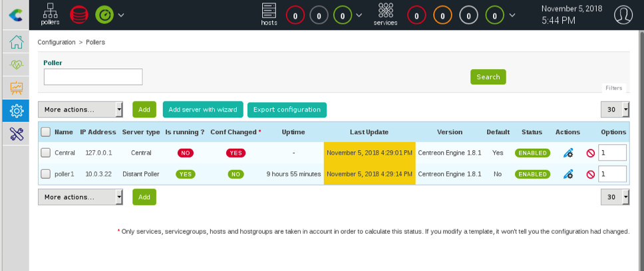Image resolution: width=644 pixels, height=271 pixels.
Task: Open the Monitoring heartbeat sidebar icon
Action: pyautogui.click(x=16, y=65)
